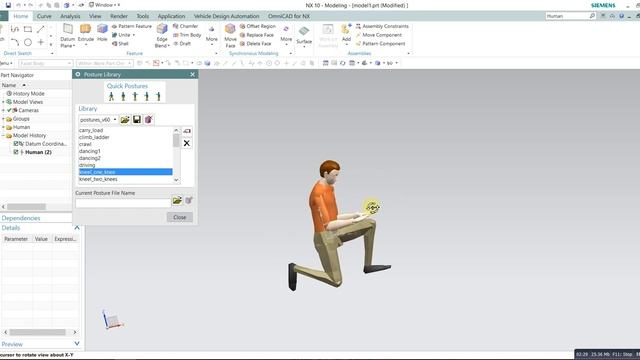This screenshot has width=640, height=360.
Task: Click the open folder icon beside Current Posture File Name
Action: [x=177, y=200]
